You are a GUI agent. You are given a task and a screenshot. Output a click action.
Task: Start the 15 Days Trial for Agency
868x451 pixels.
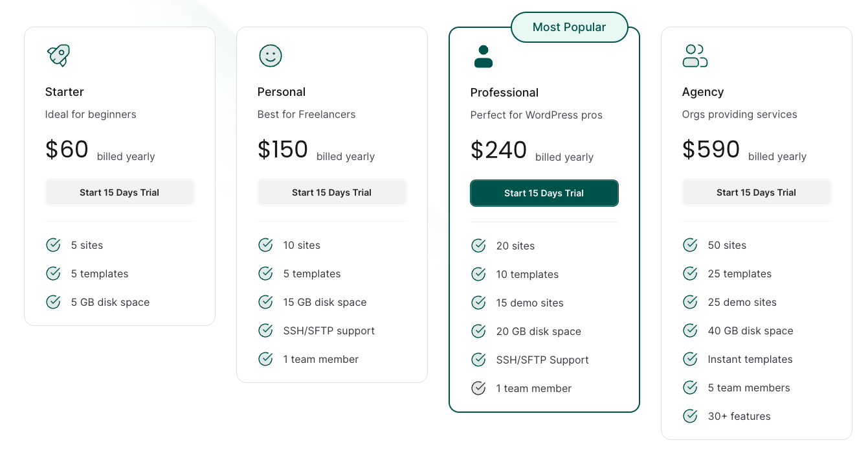click(756, 192)
